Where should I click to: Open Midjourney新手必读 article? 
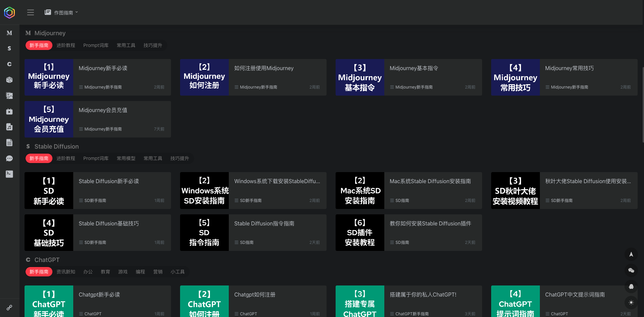103,68
